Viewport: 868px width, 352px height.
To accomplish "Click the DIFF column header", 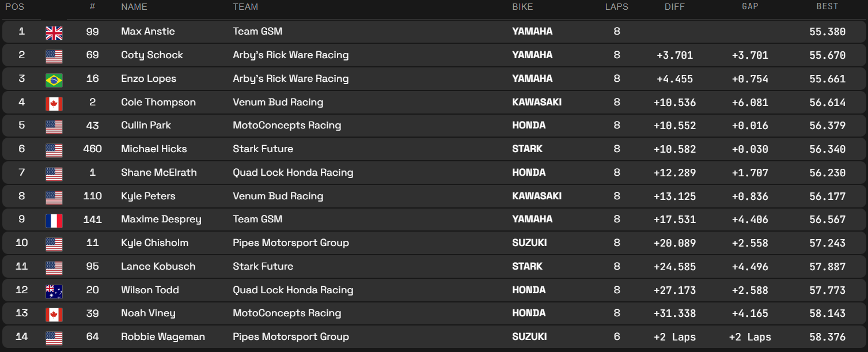I will tap(674, 7).
